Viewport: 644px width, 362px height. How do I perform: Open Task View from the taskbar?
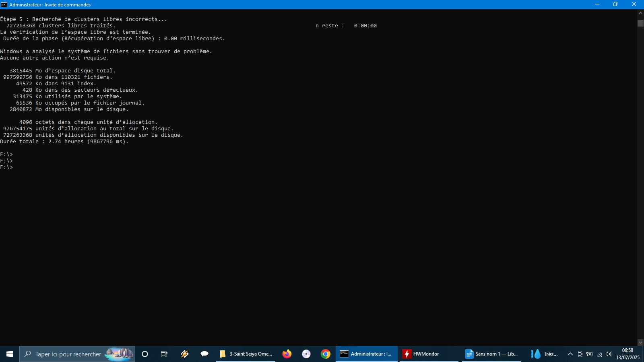[x=164, y=354]
